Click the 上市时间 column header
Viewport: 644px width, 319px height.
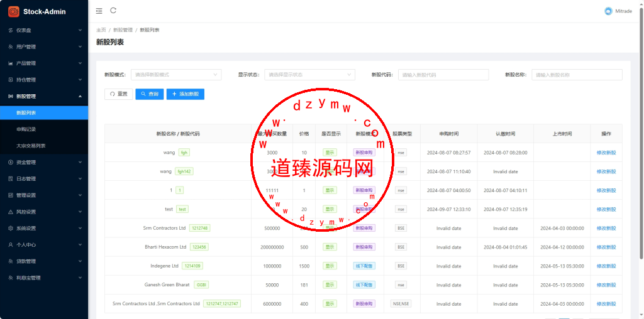562,134
